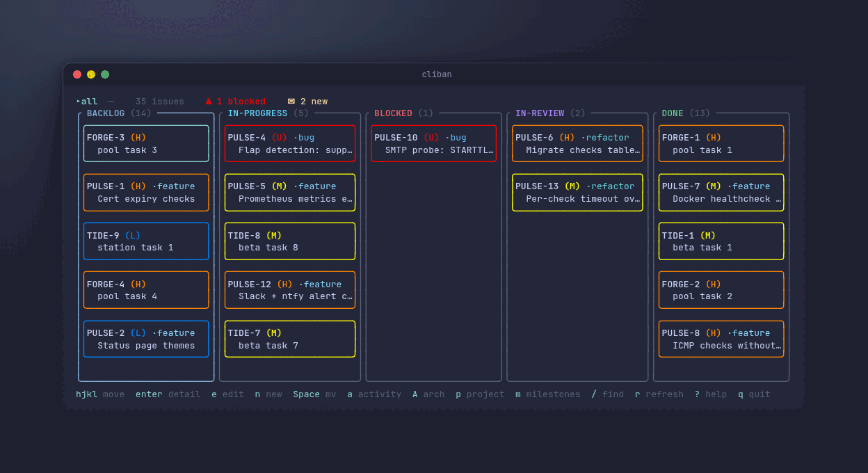The image size is (868, 473).
Task: Click the cliban window title
Action: pyautogui.click(x=437, y=74)
